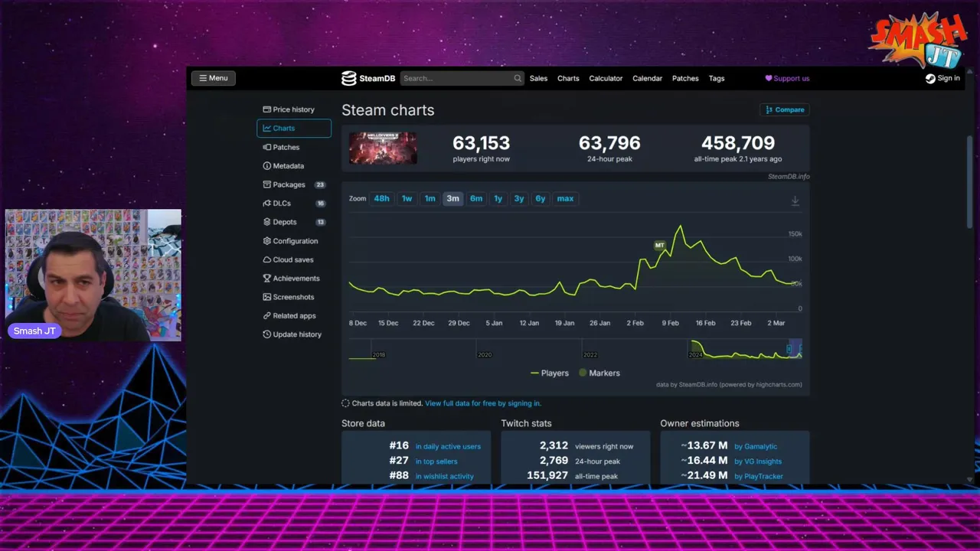Click the 458,709 all-time peak value
Image resolution: width=980 pixels, height=551 pixels.
pos(738,143)
